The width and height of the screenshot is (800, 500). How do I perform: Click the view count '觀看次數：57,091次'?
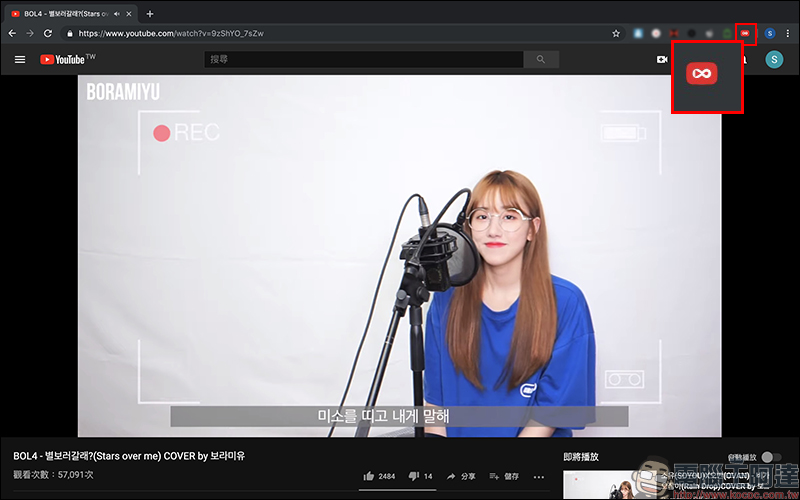[54, 474]
